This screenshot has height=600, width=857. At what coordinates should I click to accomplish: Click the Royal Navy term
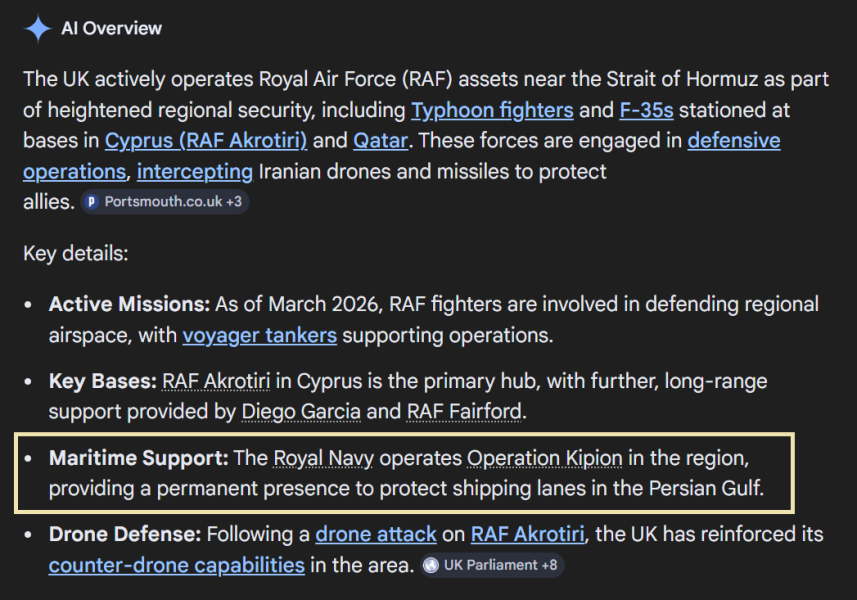(x=325, y=458)
